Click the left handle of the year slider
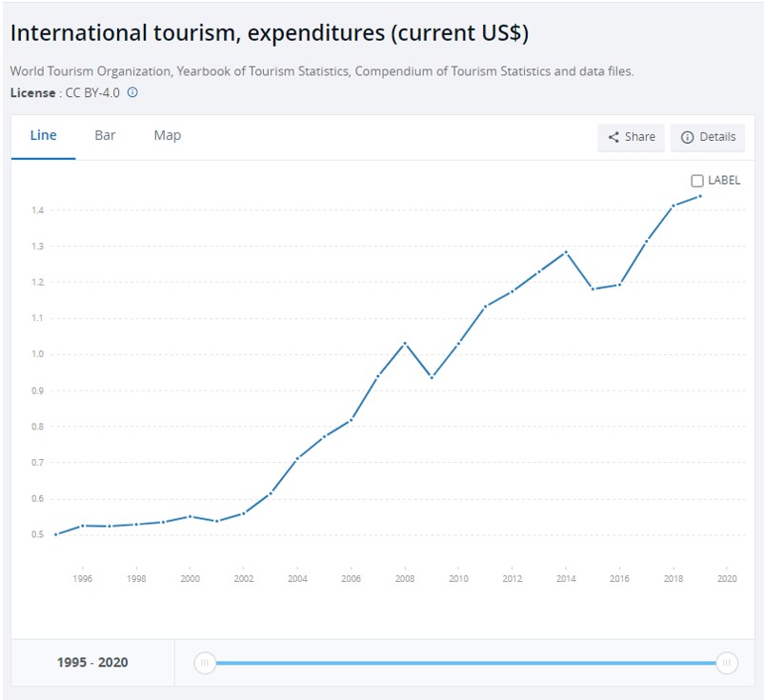The width and height of the screenshot is (764, 700). [x=205, y=663]
